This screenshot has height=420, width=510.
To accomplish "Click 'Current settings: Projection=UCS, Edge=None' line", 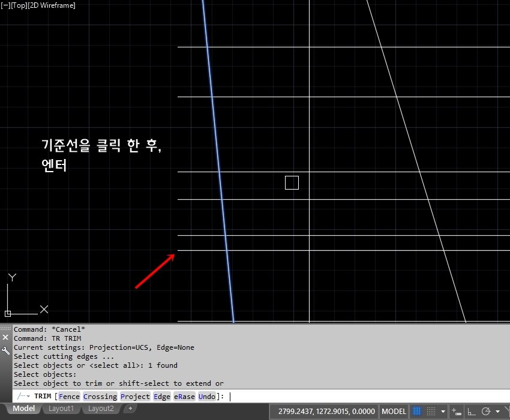I will point(104,347).
